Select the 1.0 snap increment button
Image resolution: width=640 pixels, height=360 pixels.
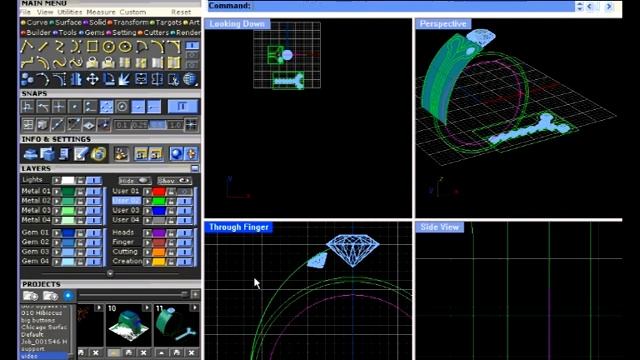point(175,125)
